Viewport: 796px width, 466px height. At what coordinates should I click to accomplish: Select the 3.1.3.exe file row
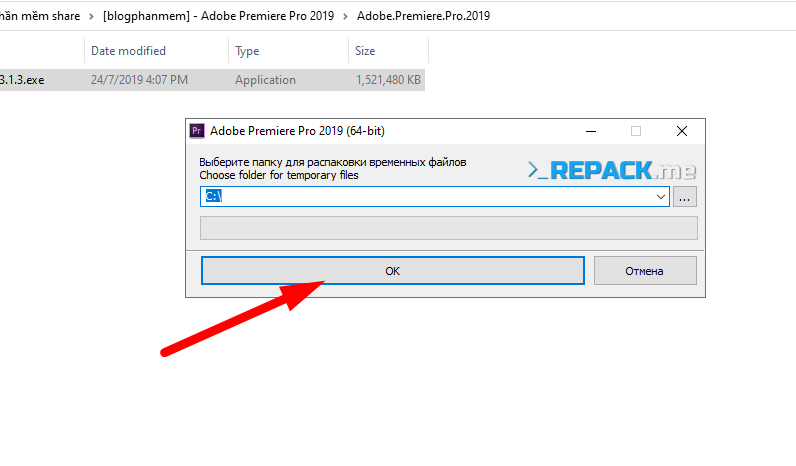click(x=212, y=80)
